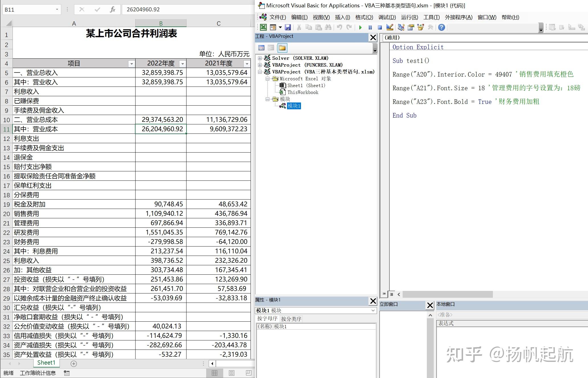Open the 2022年度 column filter dropdown

183,64
